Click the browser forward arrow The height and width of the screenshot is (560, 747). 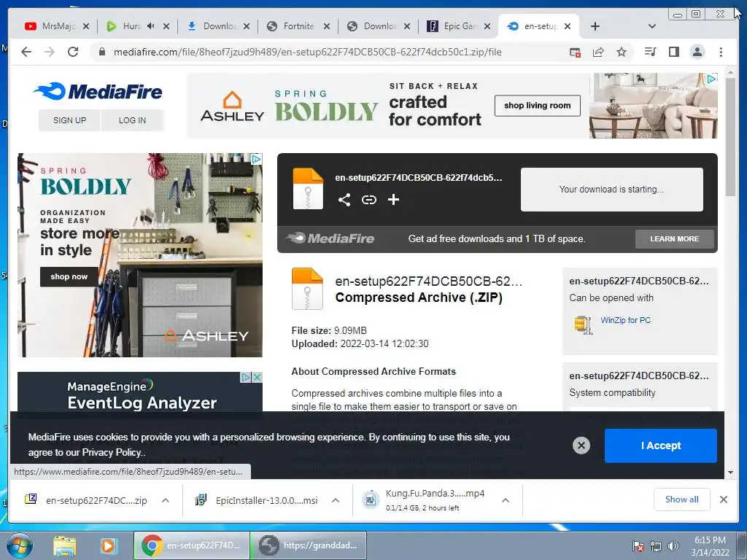(50, 52)
